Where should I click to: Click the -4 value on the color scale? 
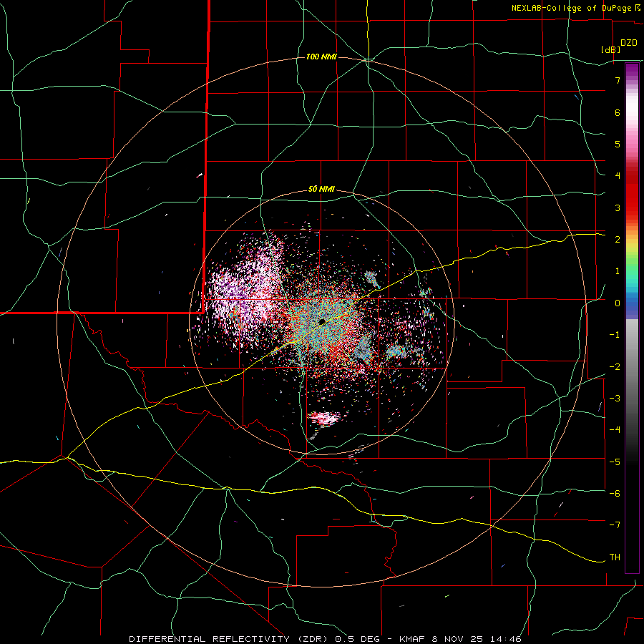615,430
